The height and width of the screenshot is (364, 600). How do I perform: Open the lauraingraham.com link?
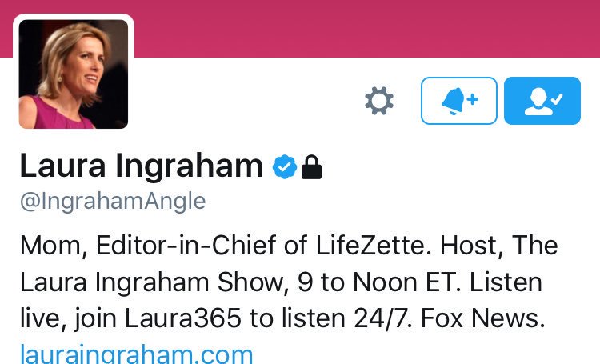click(137, 354)
